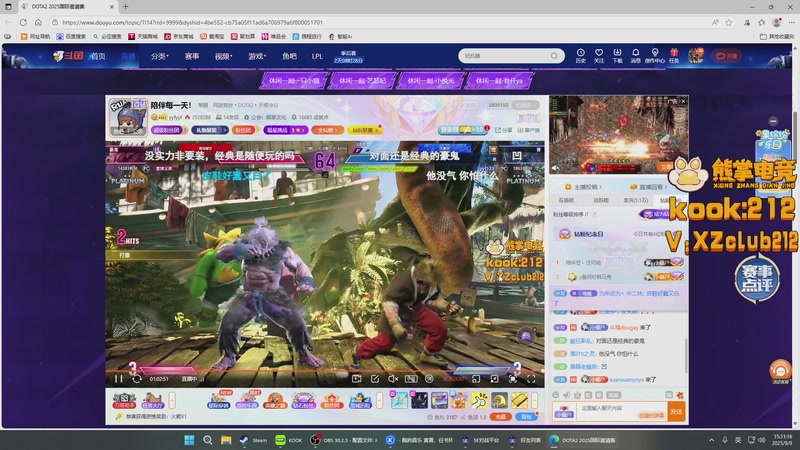800x450 pixels.
Task: Enter fullscreen video mode
Action: point(531,379)
